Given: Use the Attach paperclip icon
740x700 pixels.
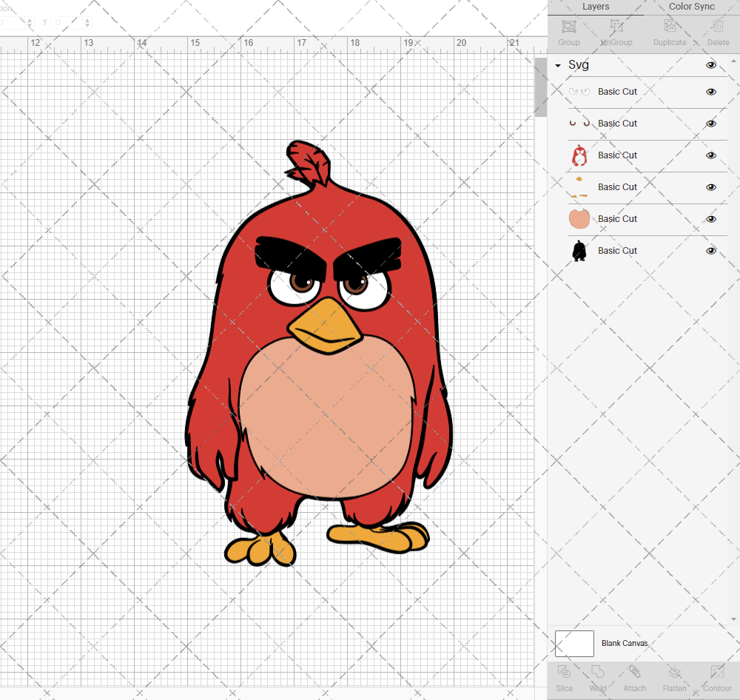Looking at the screenshot, I should (x=634, y=672).
